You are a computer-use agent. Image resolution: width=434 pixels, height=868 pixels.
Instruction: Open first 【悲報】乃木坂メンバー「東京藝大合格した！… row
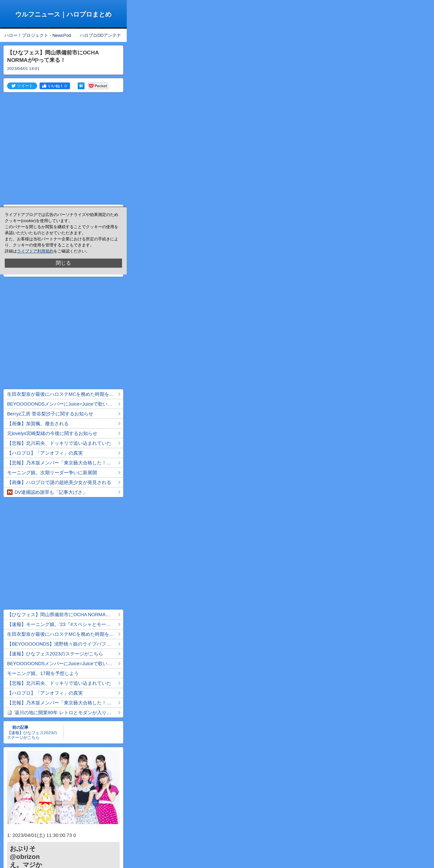point(63,463)
